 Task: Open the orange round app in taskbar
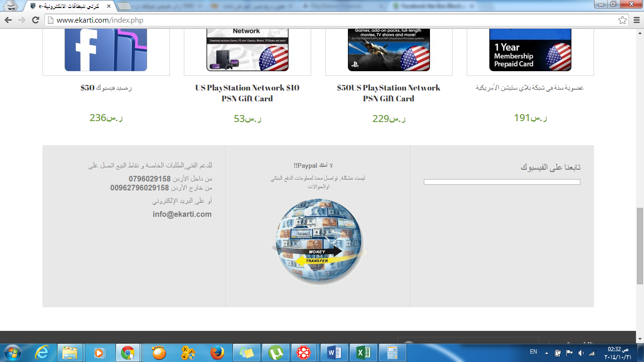159,353
